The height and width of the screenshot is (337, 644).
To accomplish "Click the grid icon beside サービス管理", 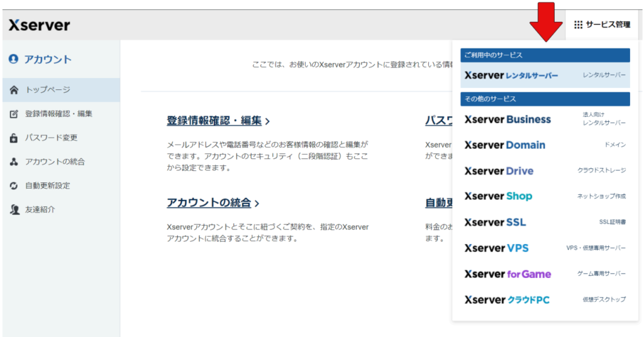I will (578, 25).
